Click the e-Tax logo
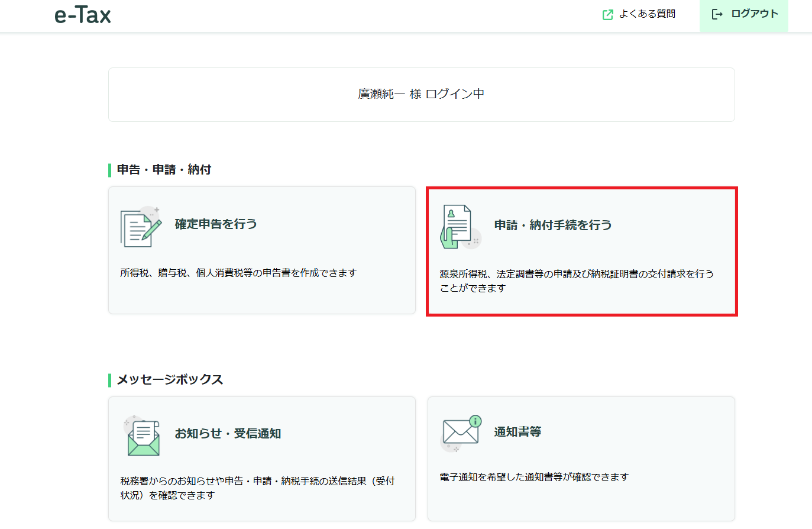Image resolution: width=812 pixels, height=529 pixels. tap(83, 15)
